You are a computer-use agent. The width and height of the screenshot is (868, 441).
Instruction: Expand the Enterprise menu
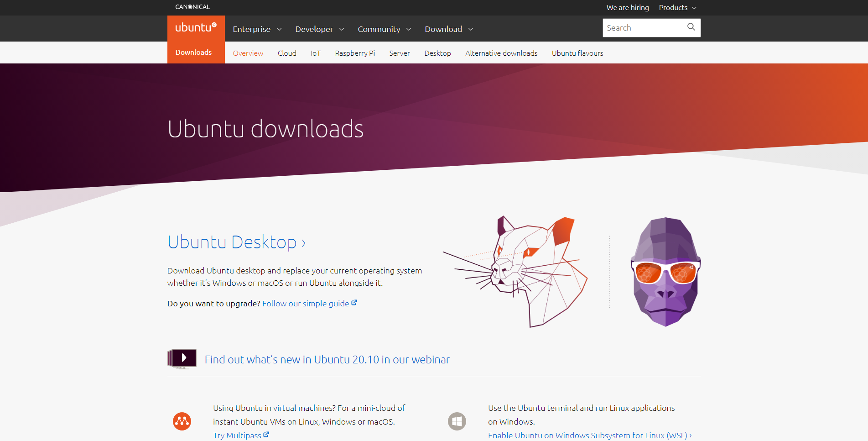point(257,29)
